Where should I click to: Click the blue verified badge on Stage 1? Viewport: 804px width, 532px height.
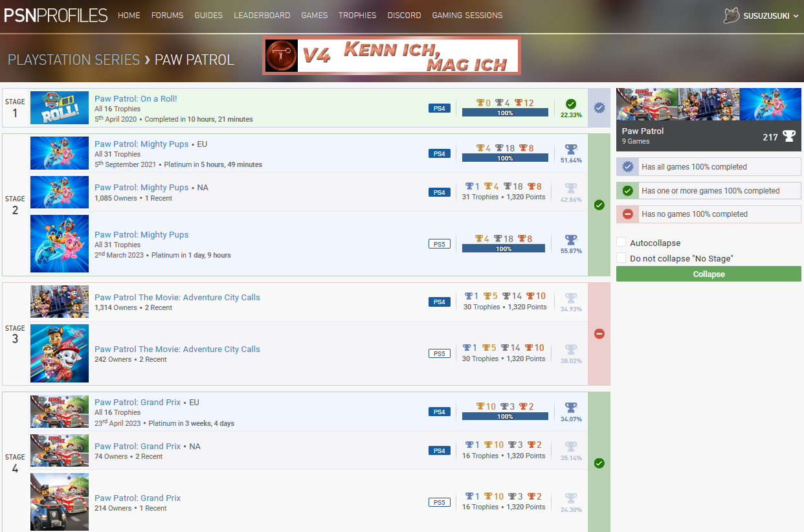click(x=599, y=108)
